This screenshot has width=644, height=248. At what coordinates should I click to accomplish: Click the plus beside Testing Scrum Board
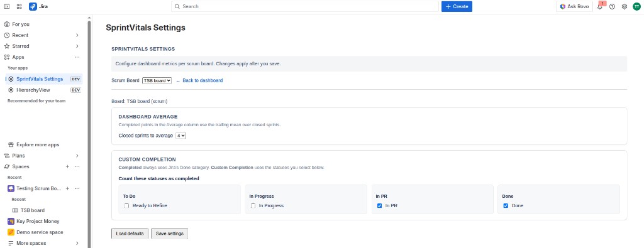(67, 188)
